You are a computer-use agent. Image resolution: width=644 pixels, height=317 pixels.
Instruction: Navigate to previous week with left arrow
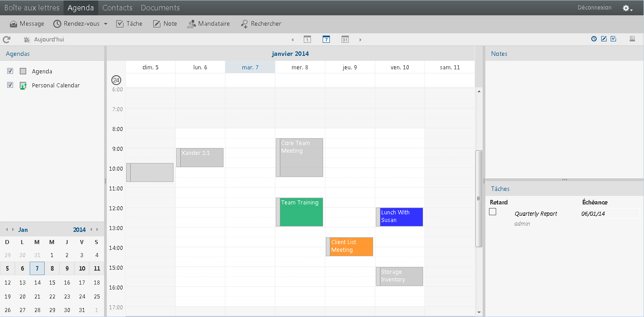click(292, 39)
